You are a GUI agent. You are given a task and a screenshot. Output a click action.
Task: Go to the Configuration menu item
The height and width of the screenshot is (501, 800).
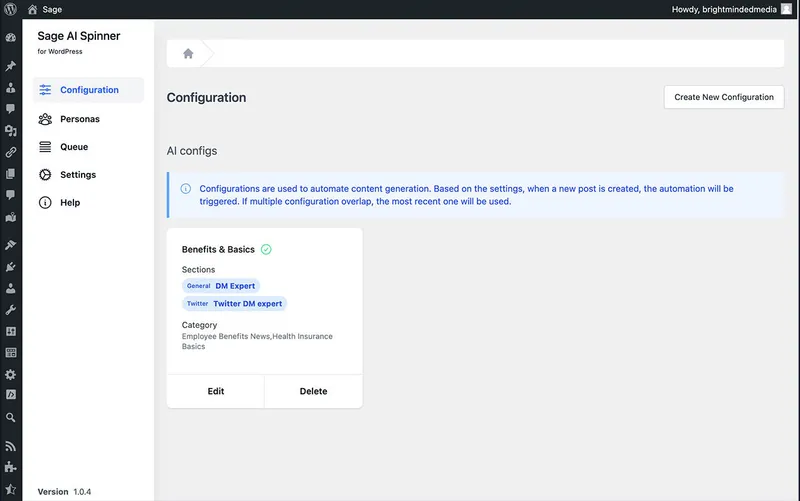(x=88, y=90)
